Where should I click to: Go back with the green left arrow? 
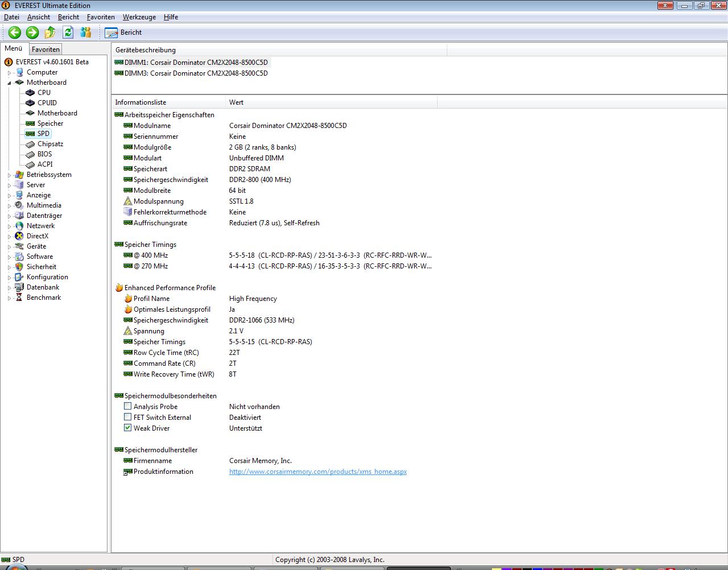coord(15,32)
